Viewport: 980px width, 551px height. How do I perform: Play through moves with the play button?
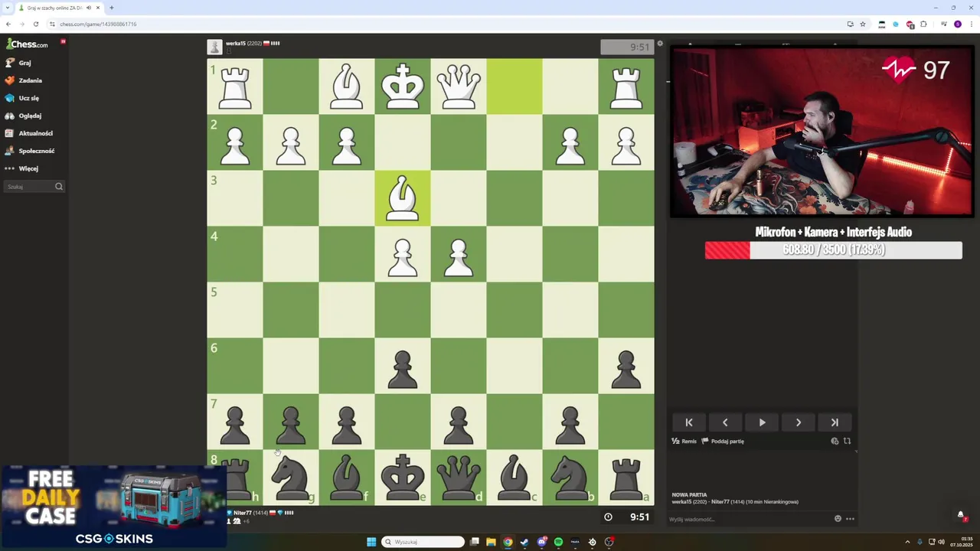click(x=762, y=422)
